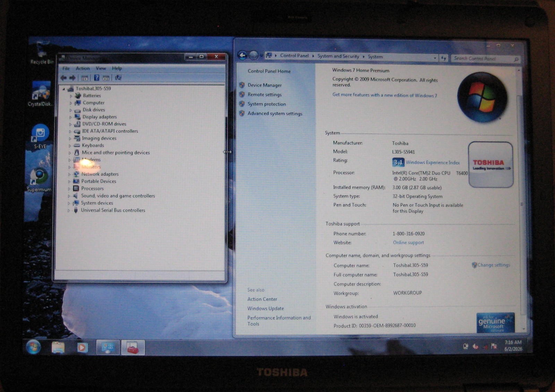Click the Back arrow in Device Manager toolbar
555x392 pixels.
(x=63, y=78)
